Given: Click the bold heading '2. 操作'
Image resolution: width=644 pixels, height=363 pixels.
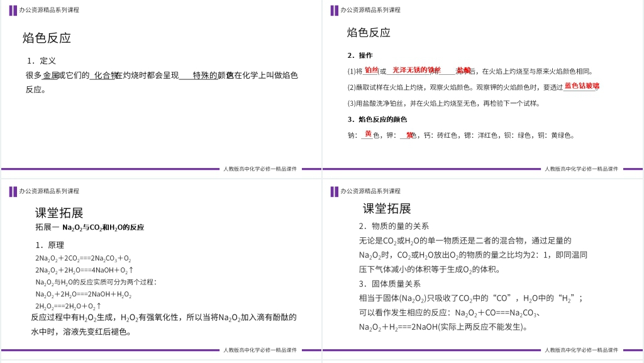Looking at the screenshot, I should pos(360,55).
